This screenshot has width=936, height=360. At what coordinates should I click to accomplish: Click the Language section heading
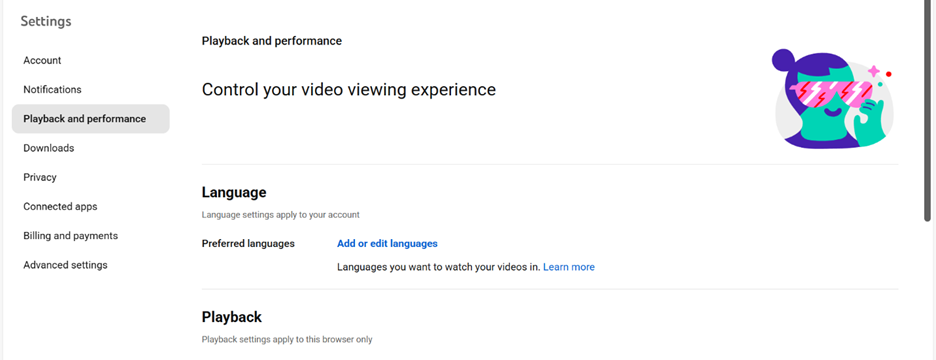click(234, 193)
